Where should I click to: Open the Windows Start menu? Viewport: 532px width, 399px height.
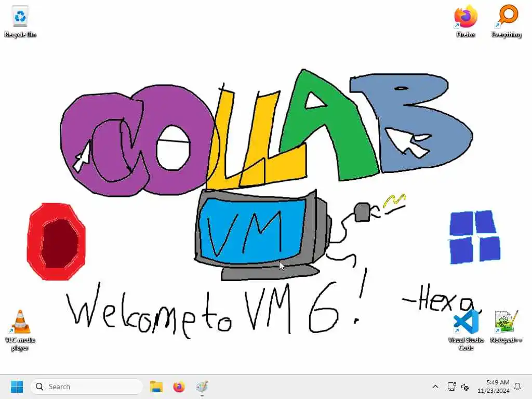[17, 387]
